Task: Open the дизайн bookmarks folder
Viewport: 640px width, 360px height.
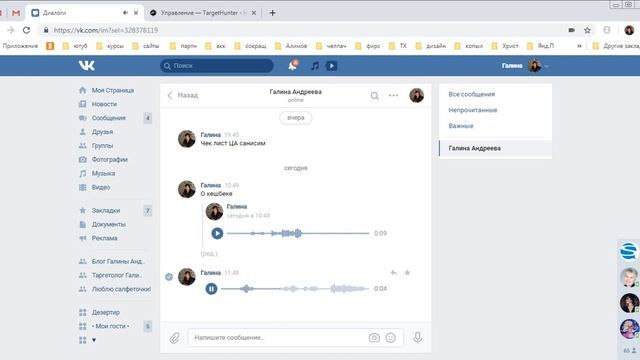Action: click(431, 46)
